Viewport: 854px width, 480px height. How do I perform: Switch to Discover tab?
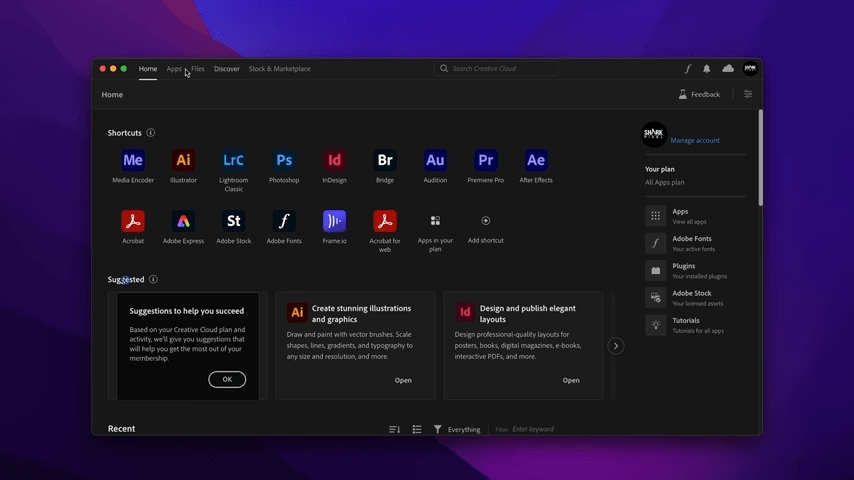coord(227,69)
